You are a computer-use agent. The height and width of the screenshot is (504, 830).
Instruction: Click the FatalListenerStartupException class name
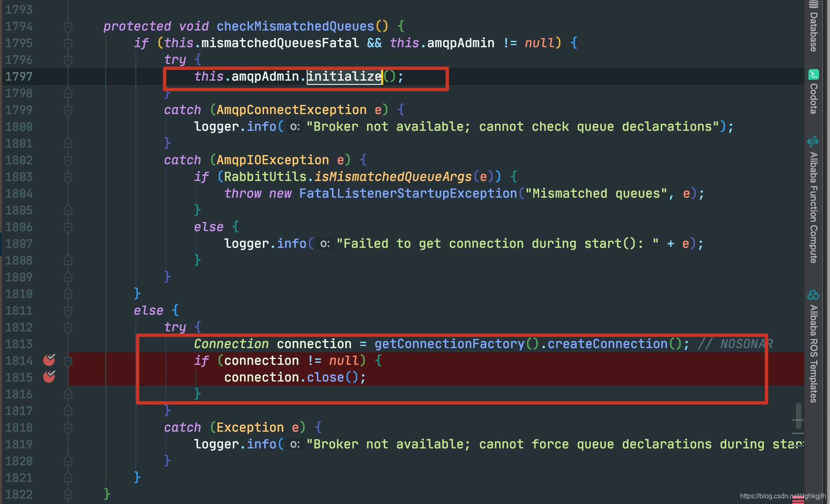(x=408, y=193)
